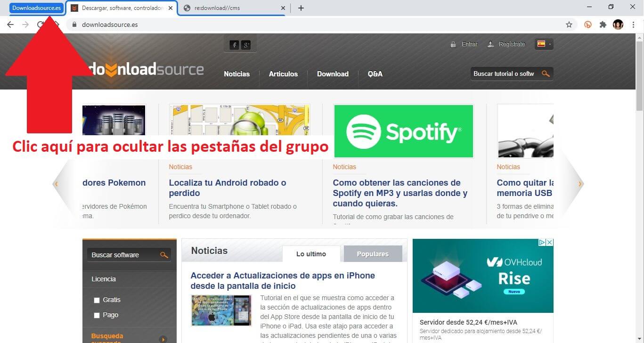Viewport: 644px width, 343px height.
Task: Switch to the Descargar, software tab
Action: (122, 8)
